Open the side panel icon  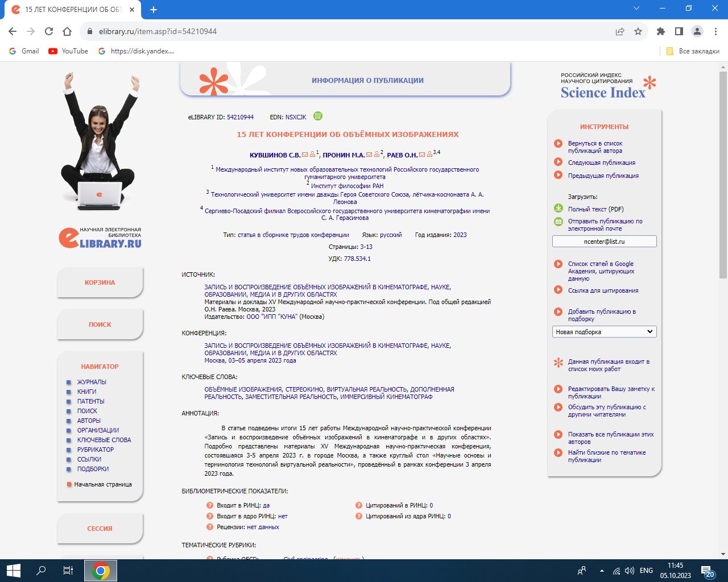coord(679,31)
